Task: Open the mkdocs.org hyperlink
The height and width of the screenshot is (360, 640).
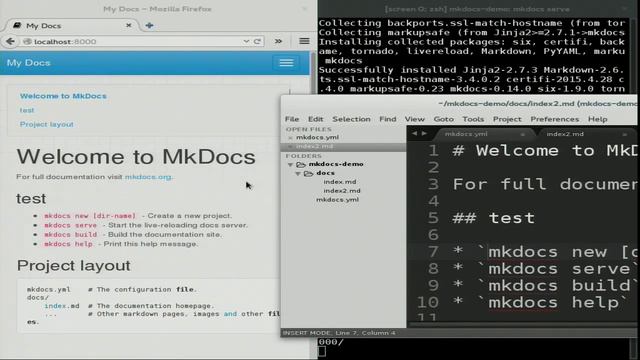Action: click(x=148, y=177)
